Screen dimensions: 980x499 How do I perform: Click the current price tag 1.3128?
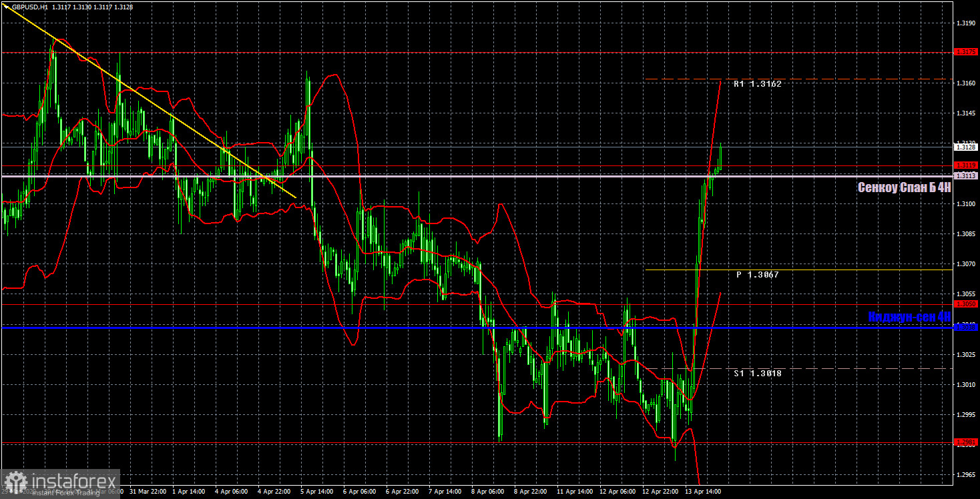pos(966,146)
